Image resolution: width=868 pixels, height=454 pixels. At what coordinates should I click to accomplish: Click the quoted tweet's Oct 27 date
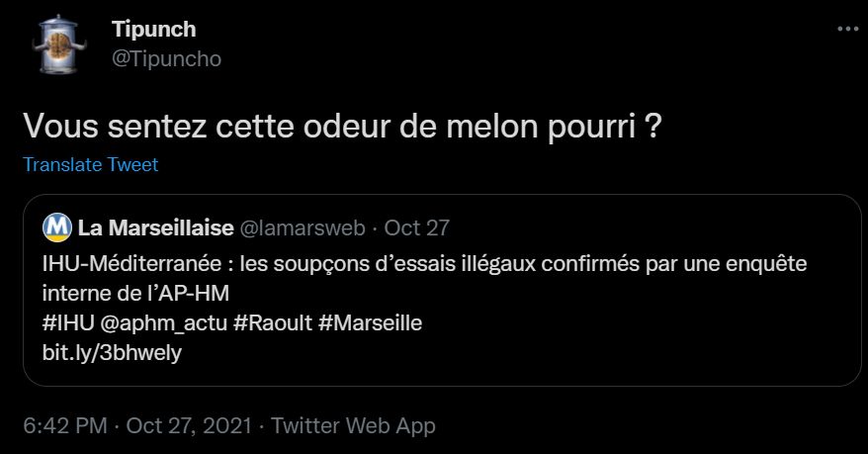(x=416, y=228)
